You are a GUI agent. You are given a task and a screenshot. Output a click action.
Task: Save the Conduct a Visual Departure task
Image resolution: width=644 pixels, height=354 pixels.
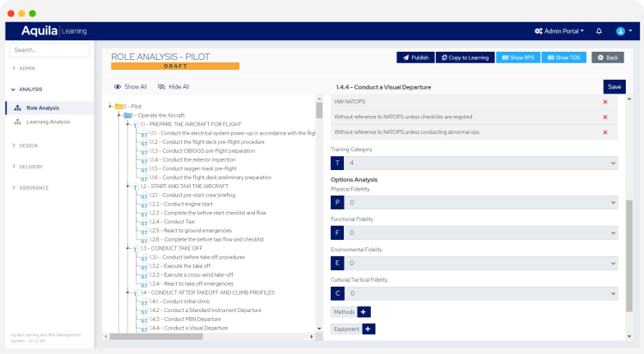pos(614,87)
